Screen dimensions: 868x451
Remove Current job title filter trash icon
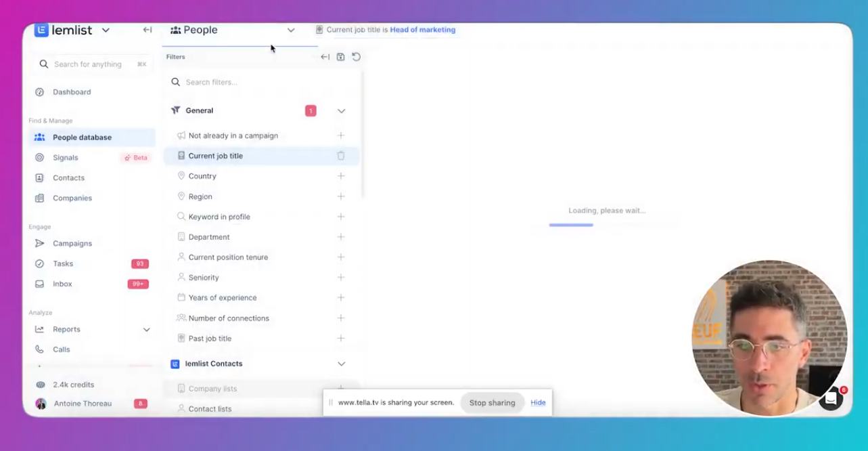(341, 156)
